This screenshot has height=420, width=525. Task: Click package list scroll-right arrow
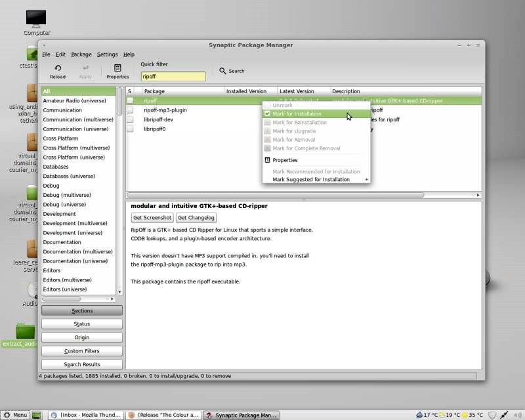[478, 195]
